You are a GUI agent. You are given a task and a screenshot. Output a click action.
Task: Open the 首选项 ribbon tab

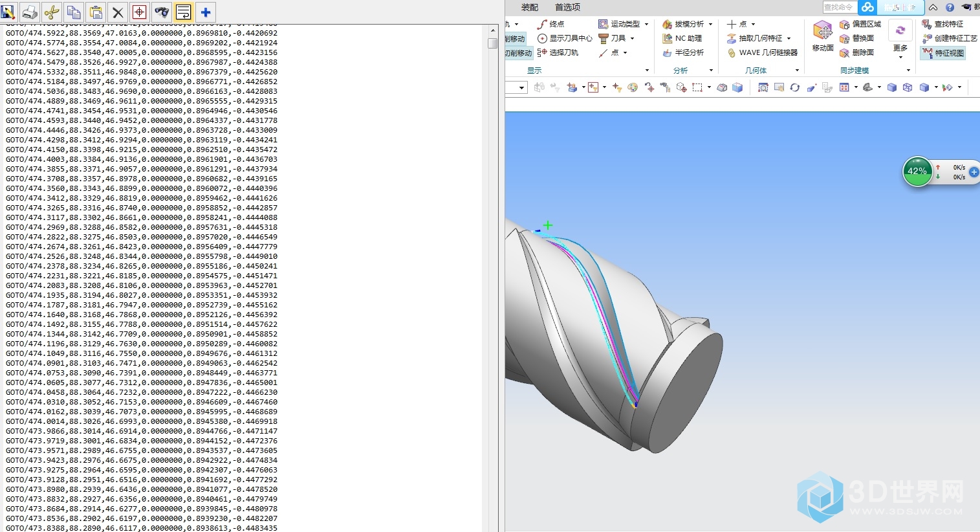coord(567,7)
